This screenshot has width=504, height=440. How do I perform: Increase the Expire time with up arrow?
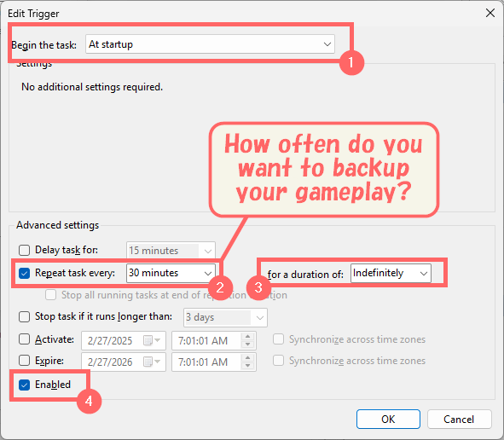point(247,358)
